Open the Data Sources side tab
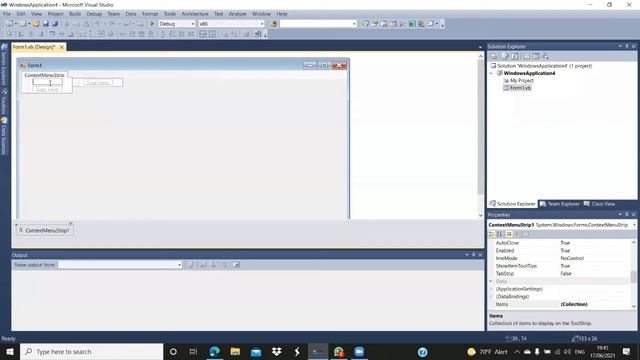Screen dimensions: 640x360 click(x=4, y=136)
